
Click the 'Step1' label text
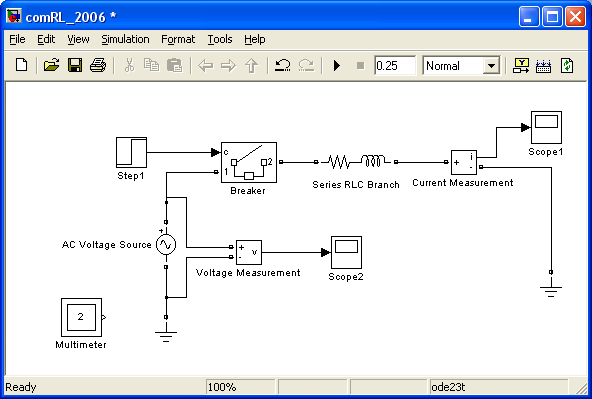(131, 176)
